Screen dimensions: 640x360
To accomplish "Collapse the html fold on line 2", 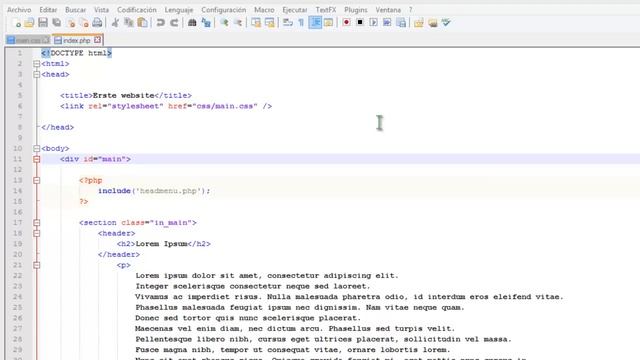I will pos(36,64).
